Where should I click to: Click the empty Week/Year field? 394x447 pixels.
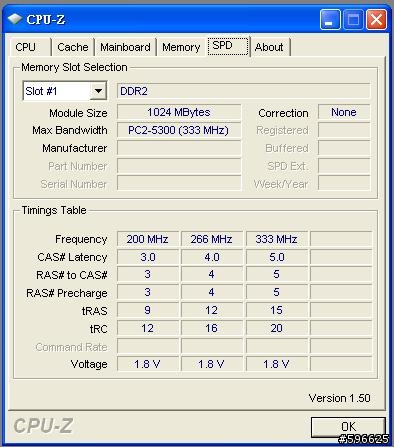coord(344,183)
